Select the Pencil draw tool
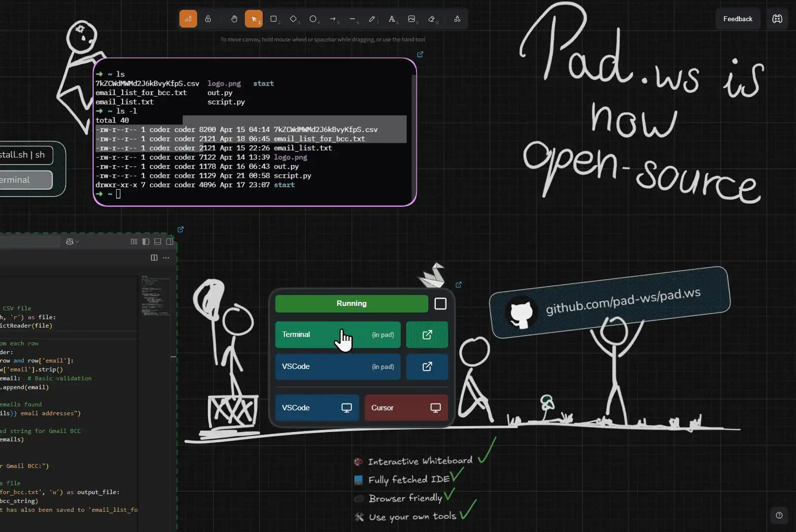Viewport: 796px width, 532px height. click(372, 19)
